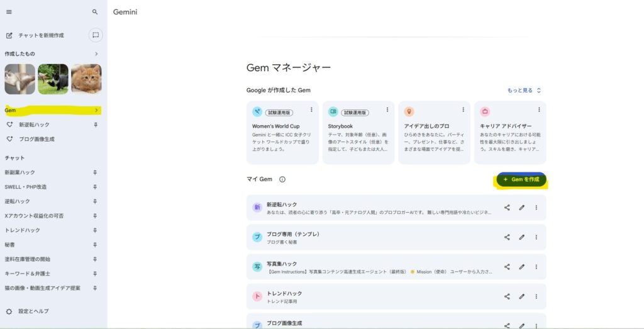Open 設定とヘルプ in the sidebar
Image resolution: width=644 pixels, height=329 pixels.
tap(33, 311)
